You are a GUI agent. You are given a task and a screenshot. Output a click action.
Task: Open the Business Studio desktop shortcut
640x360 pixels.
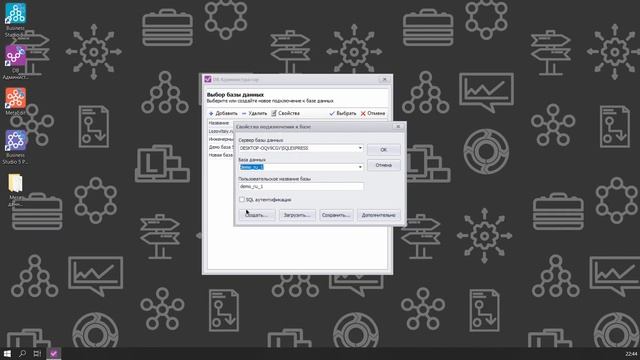tap(16, 20)
